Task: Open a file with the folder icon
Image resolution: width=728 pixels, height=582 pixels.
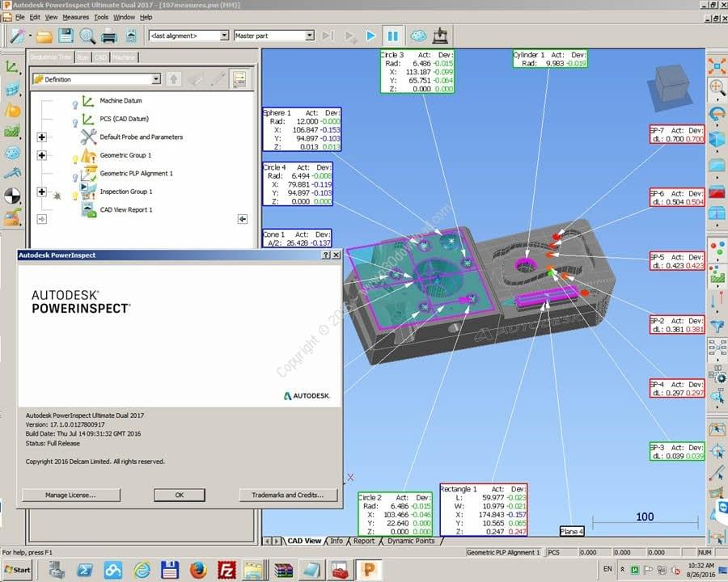Action: pos(44,36)
